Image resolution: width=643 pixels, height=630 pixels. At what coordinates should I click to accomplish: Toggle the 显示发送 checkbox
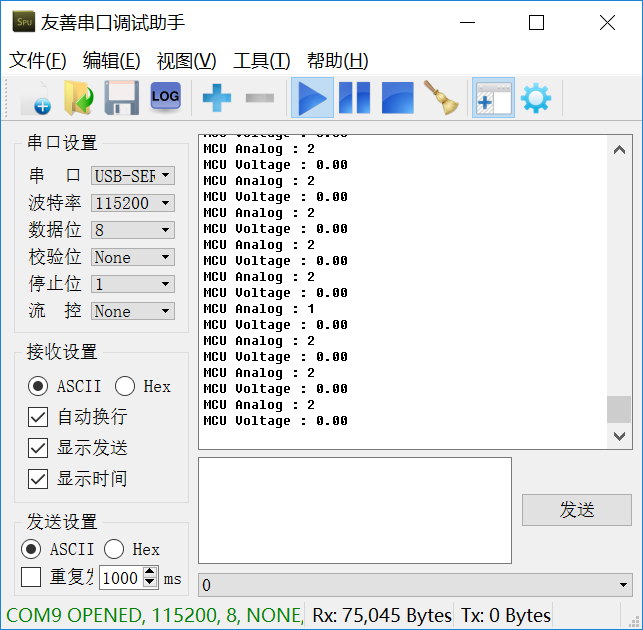(x=38, y=448)
